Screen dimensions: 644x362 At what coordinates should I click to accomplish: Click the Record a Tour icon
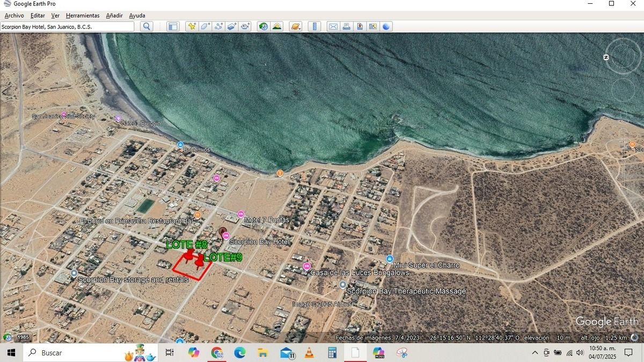pyautogui.click(x=245, y=26)
